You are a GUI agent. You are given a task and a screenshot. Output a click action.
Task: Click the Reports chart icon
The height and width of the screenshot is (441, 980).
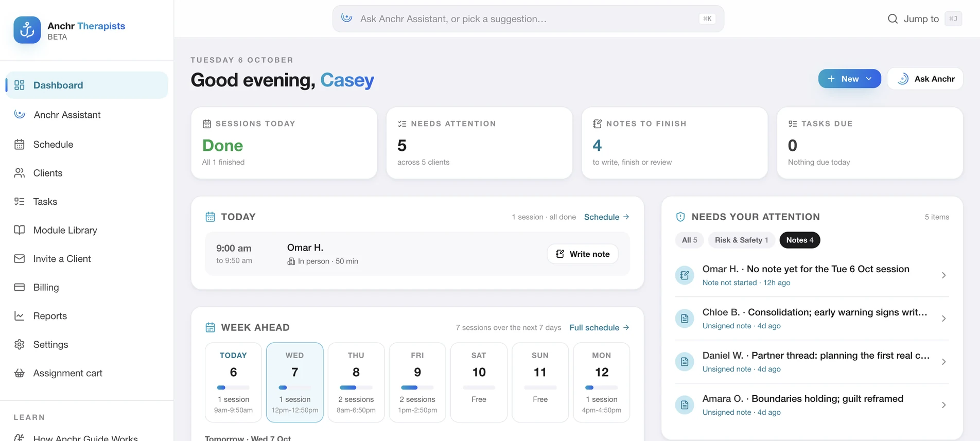pyautogui.click(x=20, y=316)
